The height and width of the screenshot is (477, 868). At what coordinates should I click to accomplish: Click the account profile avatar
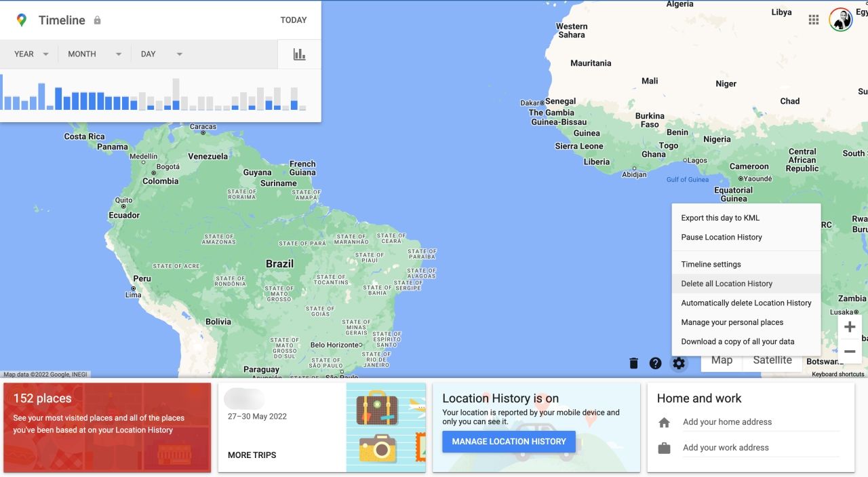click(841, 20)
